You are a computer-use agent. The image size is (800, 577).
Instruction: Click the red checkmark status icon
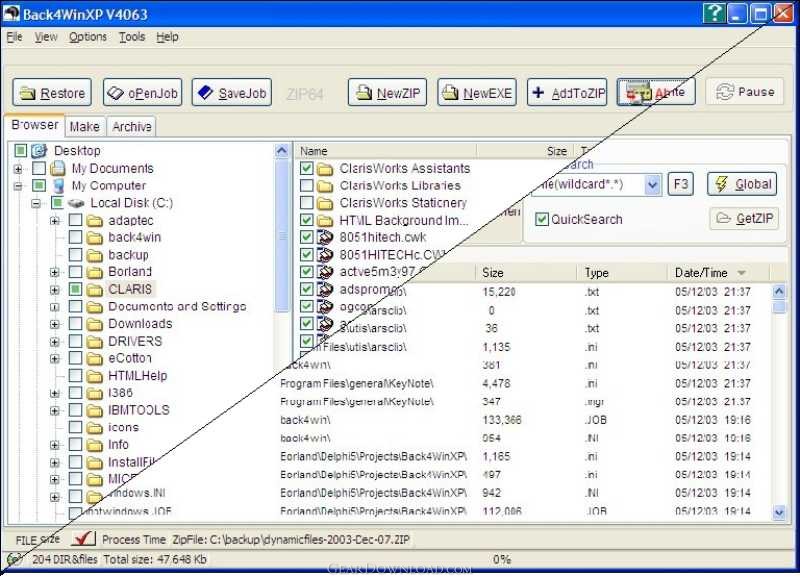[x=83, y=538]
